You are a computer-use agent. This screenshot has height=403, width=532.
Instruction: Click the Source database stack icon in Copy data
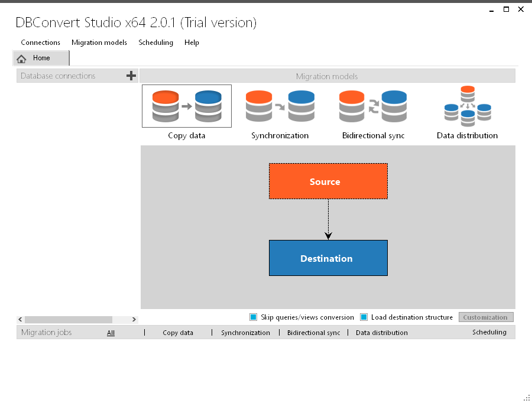point(164,105)
